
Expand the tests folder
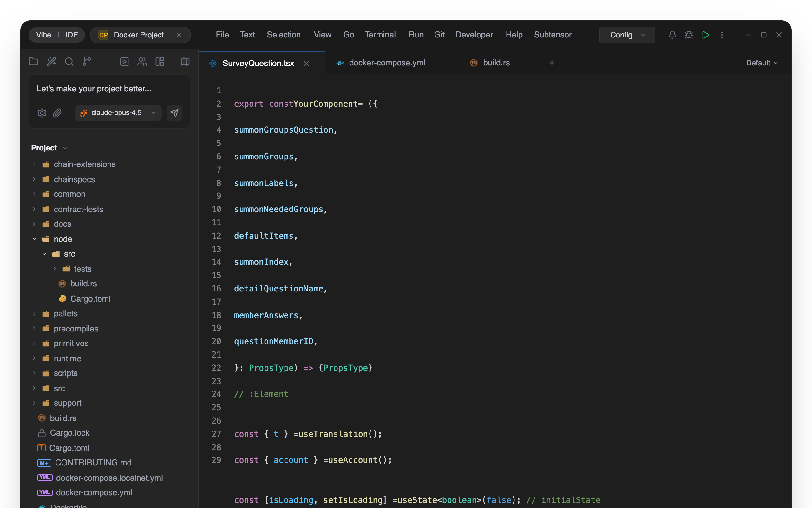[54, 269]
